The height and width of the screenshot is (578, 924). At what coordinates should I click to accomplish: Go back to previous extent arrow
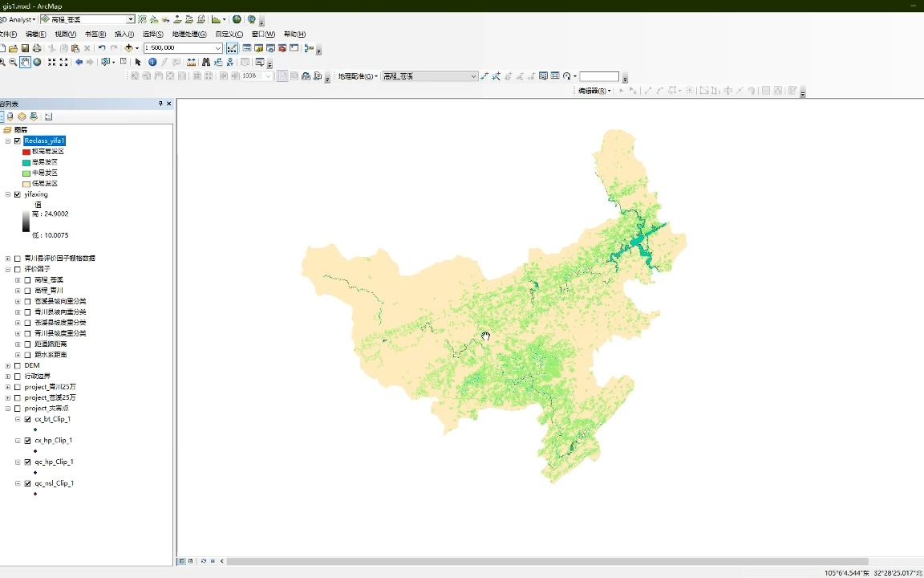pos(79,62)
